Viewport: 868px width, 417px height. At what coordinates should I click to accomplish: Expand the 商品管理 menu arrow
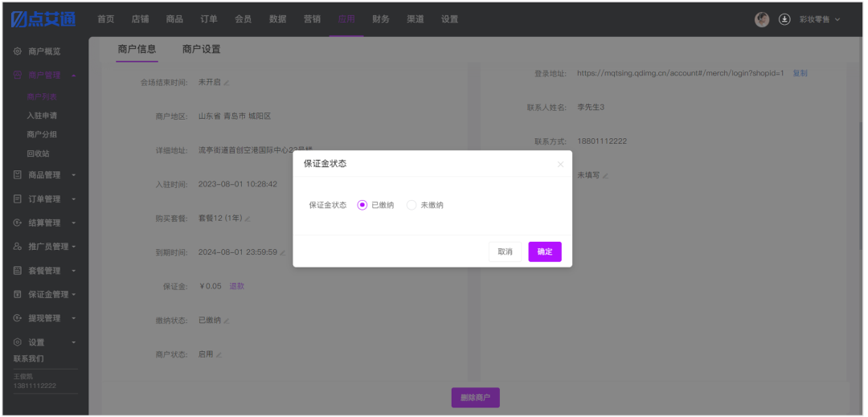click(74, 175)
